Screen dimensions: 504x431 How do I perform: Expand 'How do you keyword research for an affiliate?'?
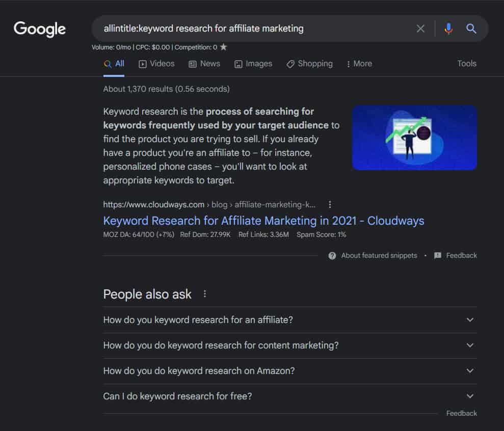point(469,319)
